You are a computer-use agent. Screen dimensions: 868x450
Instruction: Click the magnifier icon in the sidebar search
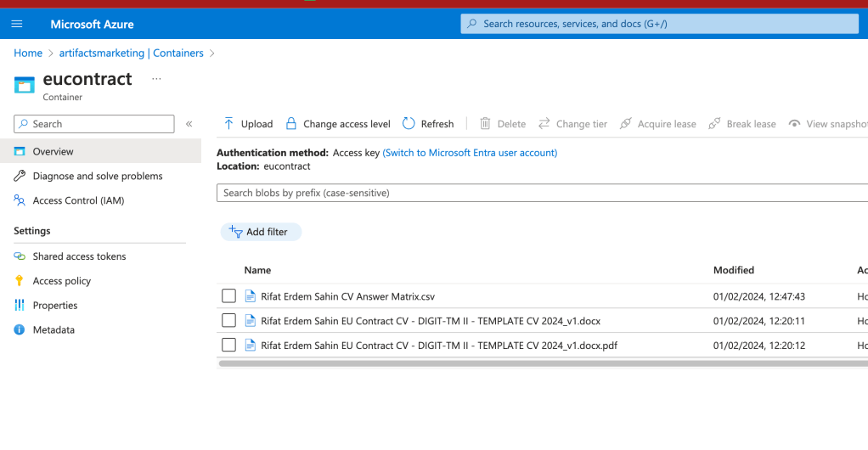23,124
